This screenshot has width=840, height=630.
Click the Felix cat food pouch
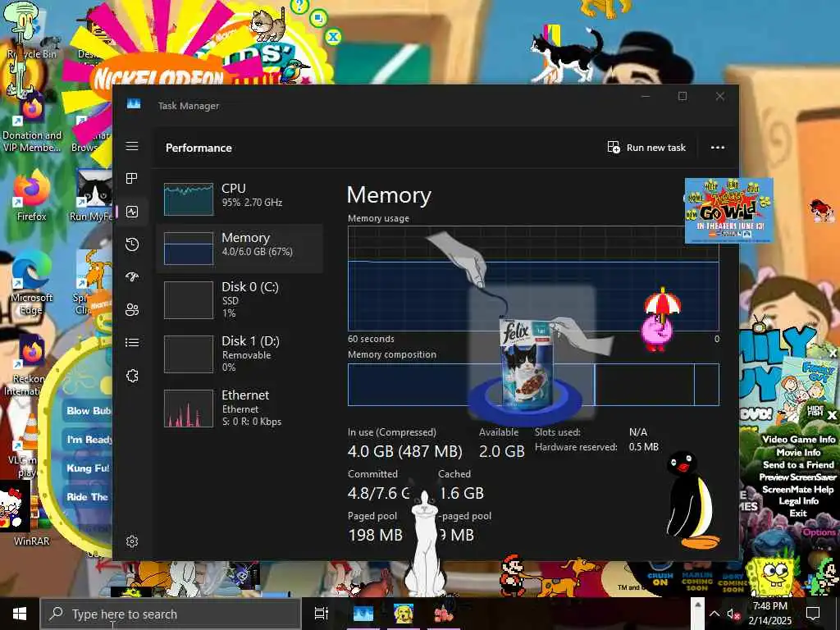(x=527, y=363)
